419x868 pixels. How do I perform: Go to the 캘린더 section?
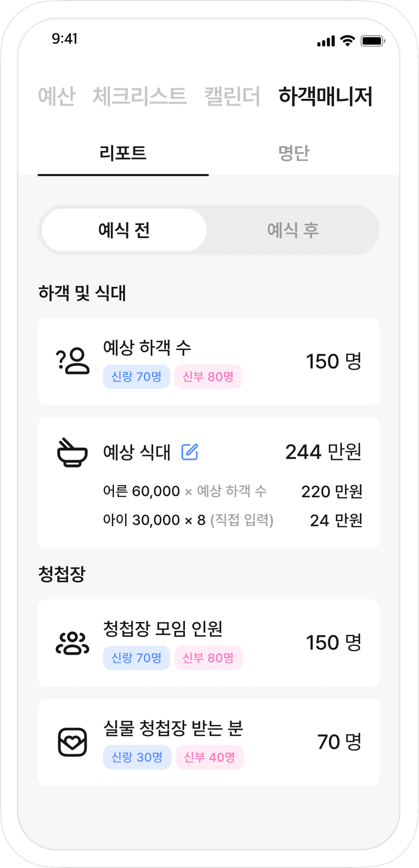pos(232,96)
